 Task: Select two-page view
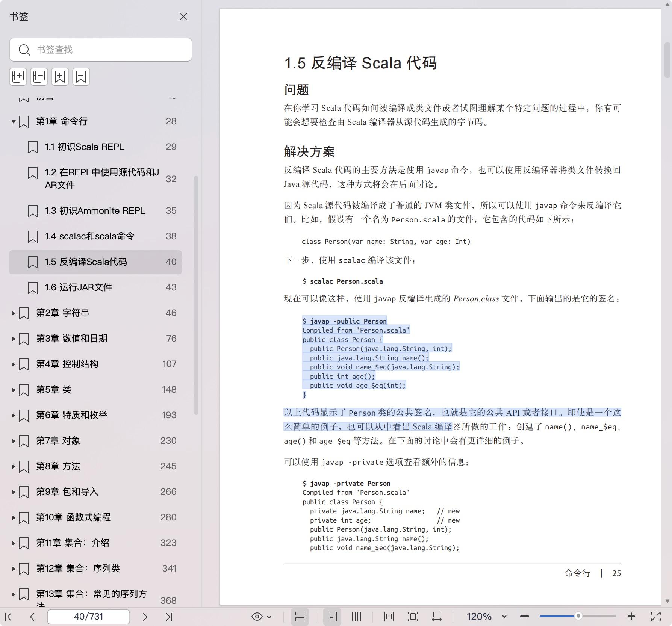point(356,617)
